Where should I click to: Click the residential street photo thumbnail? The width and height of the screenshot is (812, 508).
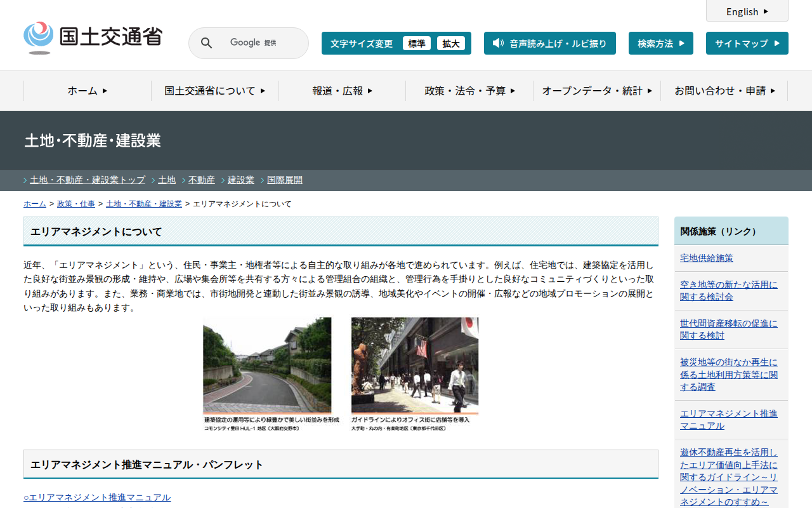coord(267,366)
